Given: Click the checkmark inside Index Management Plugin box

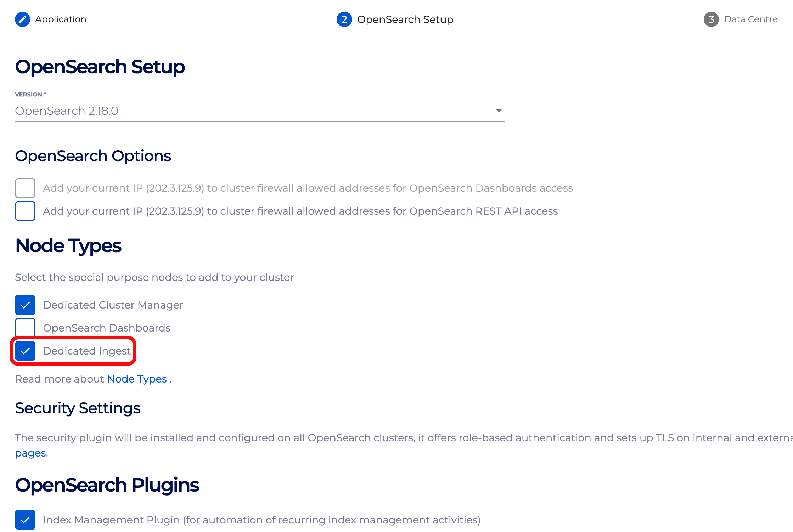Looking at the screenshot, I should click(x=25, y=520).
